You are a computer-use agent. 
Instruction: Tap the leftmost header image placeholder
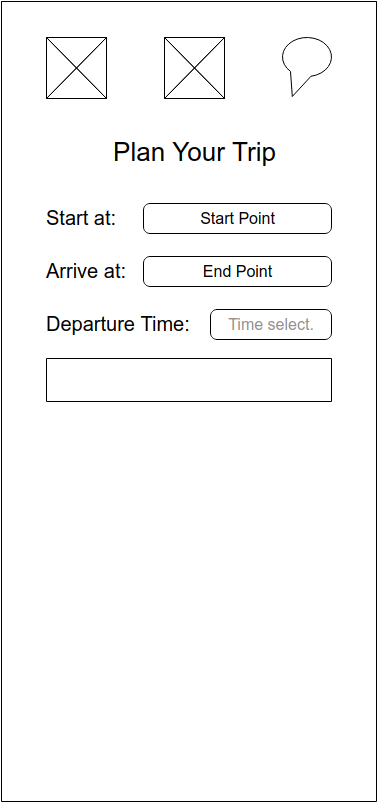pyautogui.click(x=77, y=68)
